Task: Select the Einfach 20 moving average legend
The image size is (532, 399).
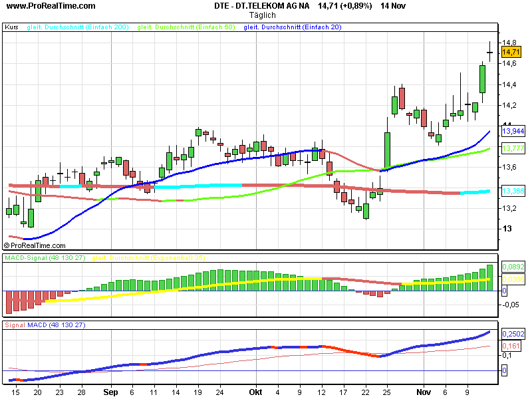Action: pos(293,27)
